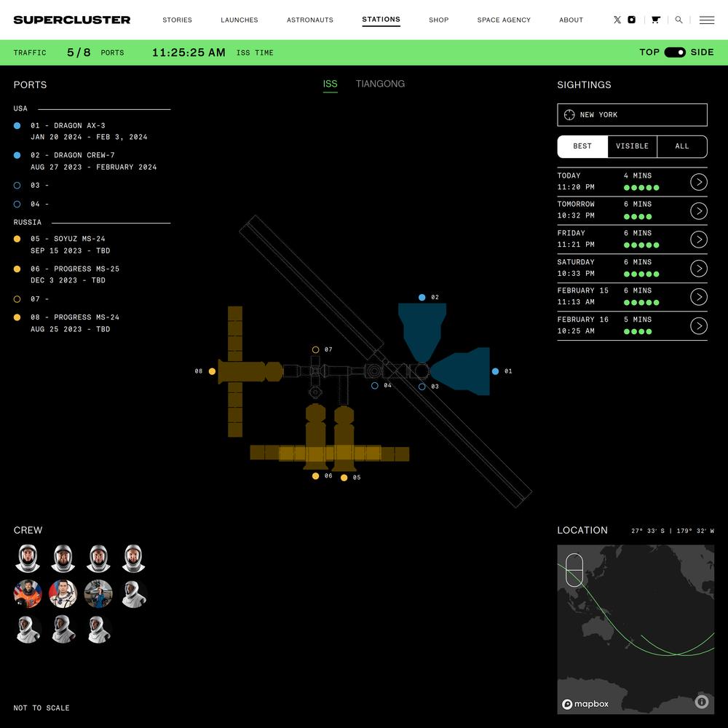Toggle Top/Side view switch
The image size is (728, 728).
point(675,52)
